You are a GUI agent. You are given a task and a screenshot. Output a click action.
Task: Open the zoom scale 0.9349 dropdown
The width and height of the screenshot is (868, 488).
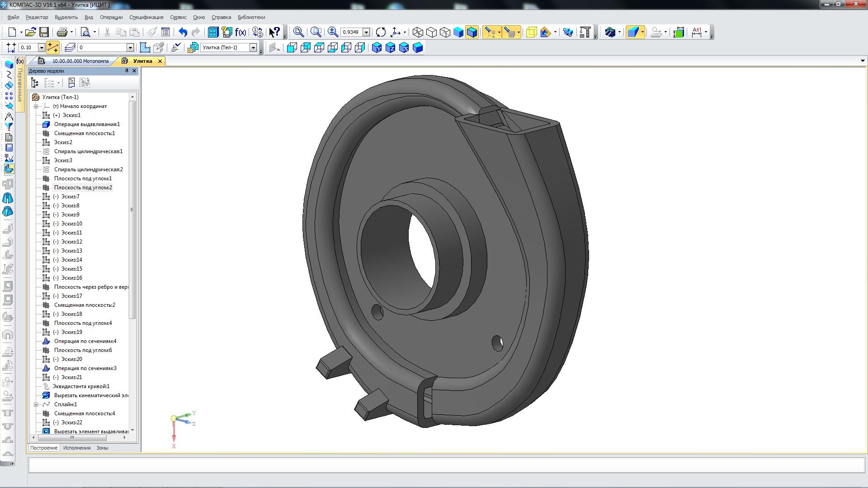367,32
